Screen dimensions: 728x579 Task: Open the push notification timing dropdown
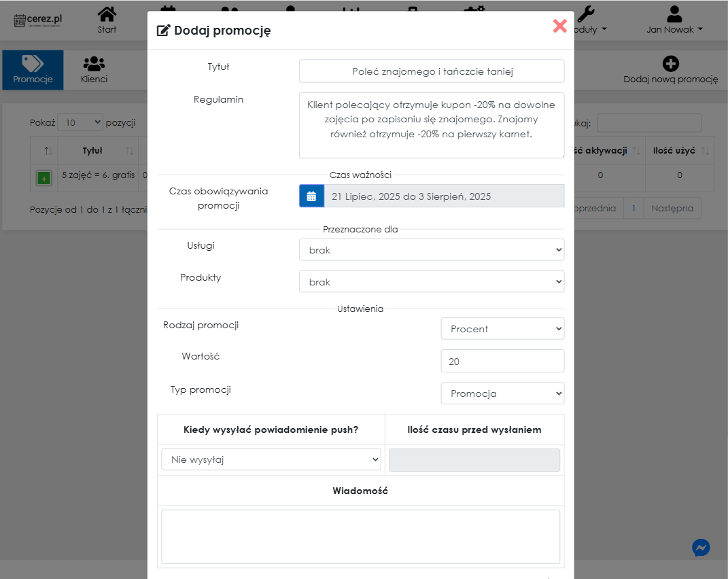[x=271, y=460]
